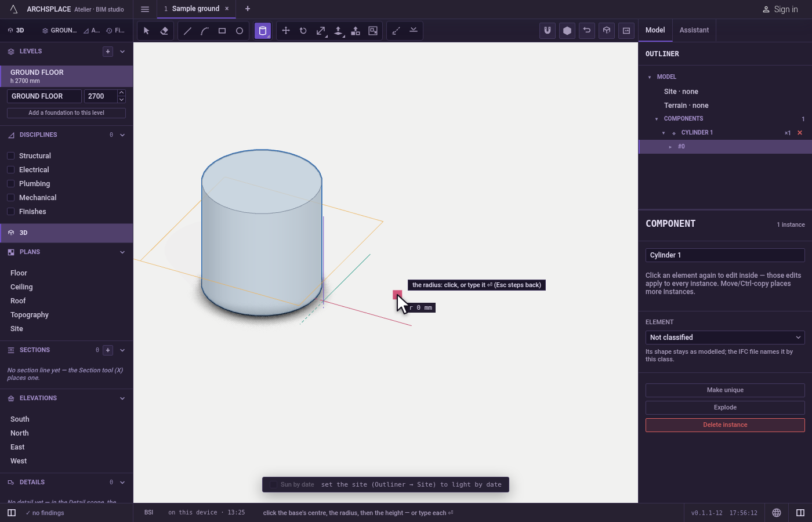Viewport: 812px width, 522px height.
Task: Collapse the Elevations section chevron
Action: pos(122,398)
